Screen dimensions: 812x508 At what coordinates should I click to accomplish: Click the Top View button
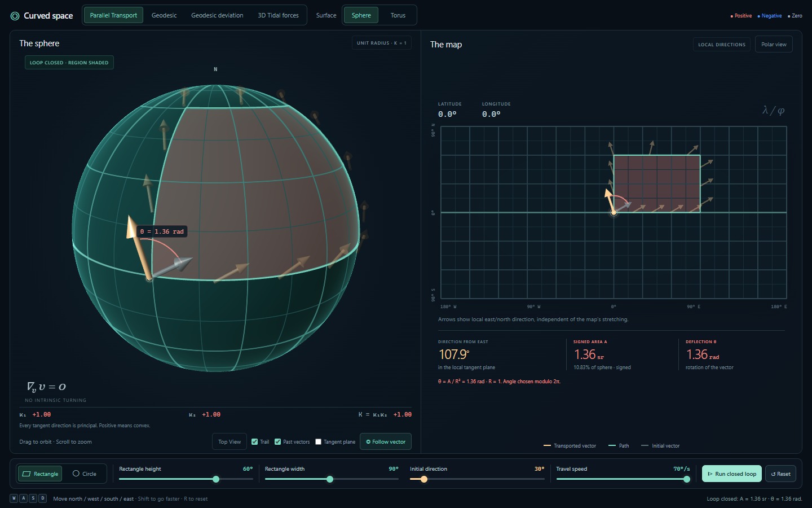tap(230, 441)
